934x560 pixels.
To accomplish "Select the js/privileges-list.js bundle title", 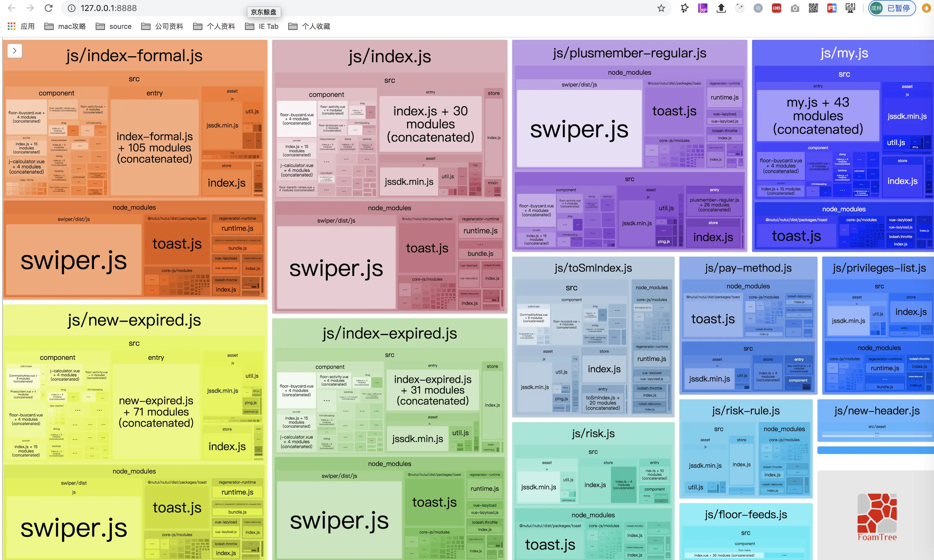I will click(879, 268).
